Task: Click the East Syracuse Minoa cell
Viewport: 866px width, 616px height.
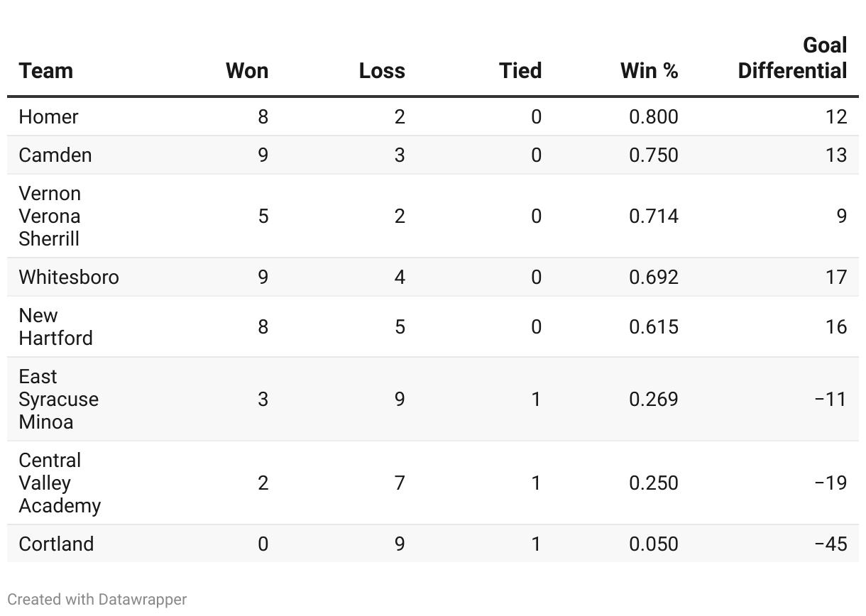Action: (x=58, y=399)
